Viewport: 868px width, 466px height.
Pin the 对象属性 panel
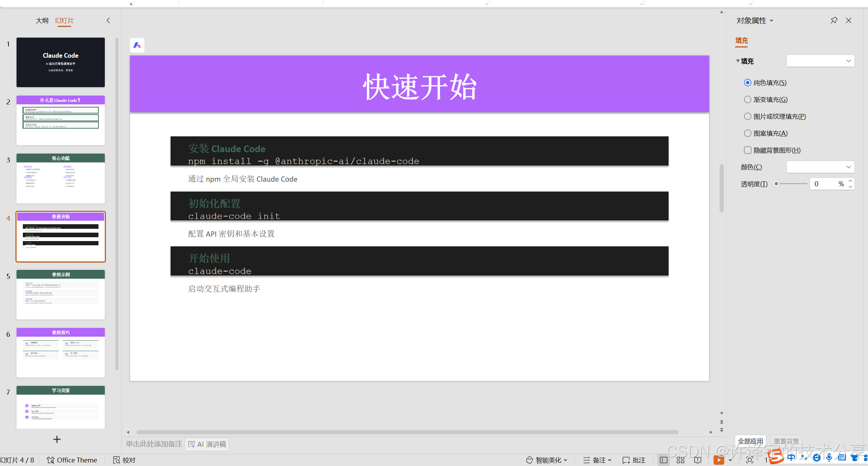click(834, 20)
